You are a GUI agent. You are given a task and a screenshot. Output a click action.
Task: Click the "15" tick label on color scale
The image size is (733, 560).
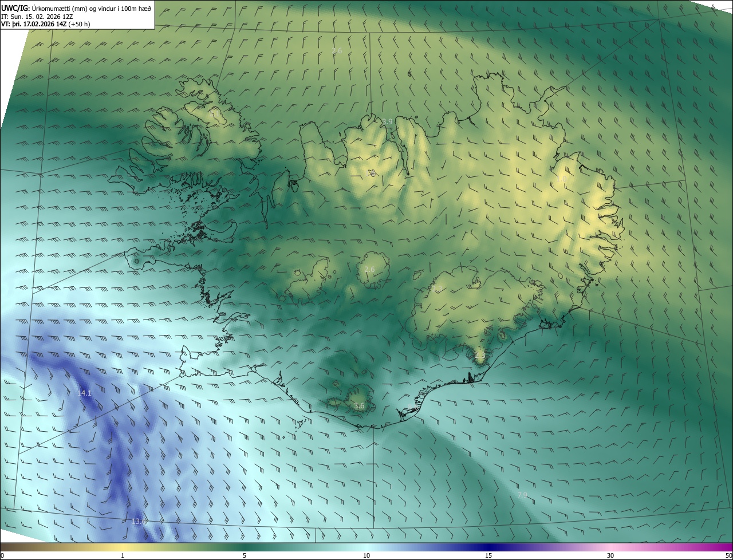tap(488, 555)
